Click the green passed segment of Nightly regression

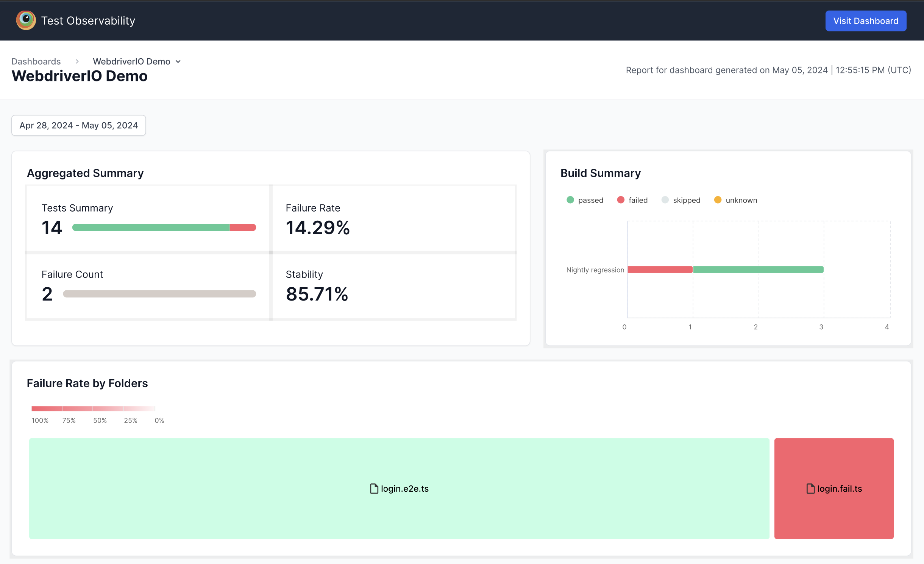758,270
